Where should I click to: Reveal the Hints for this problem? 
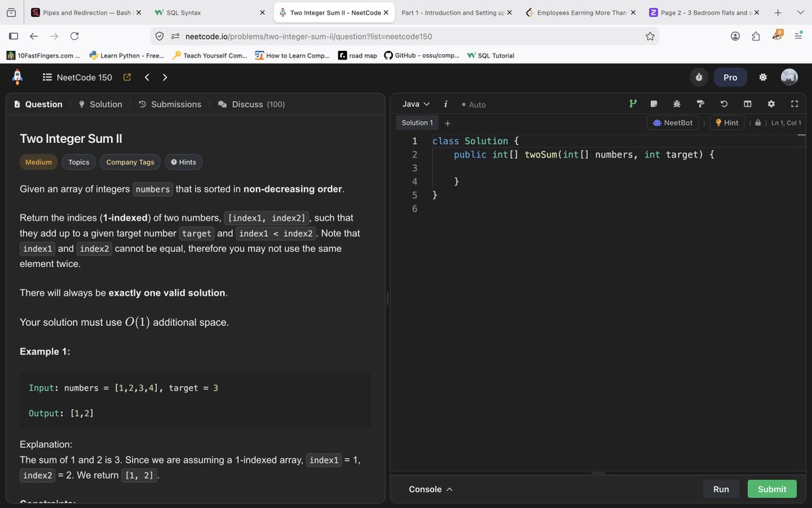click(183, 162)
